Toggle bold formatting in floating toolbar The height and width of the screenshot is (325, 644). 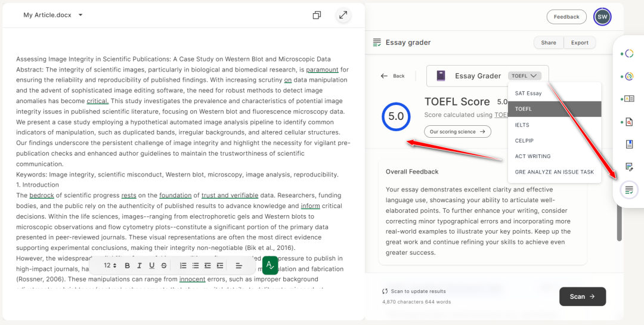(127, 265)
